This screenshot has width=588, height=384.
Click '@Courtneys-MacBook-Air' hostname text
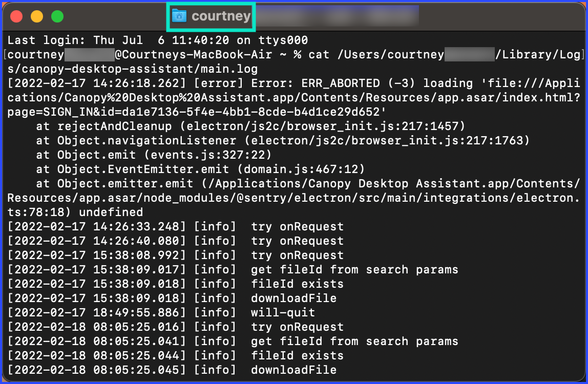coord(194,55)
